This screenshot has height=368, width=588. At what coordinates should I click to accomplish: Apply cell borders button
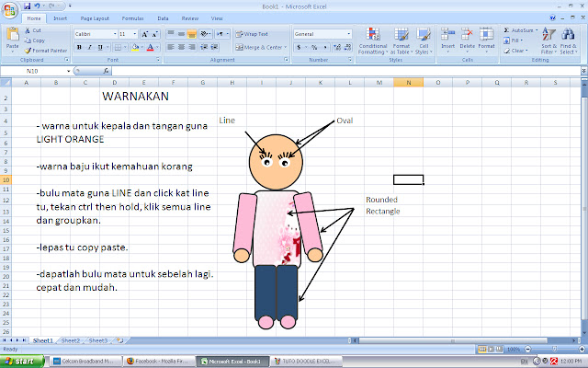pos(118,47)
